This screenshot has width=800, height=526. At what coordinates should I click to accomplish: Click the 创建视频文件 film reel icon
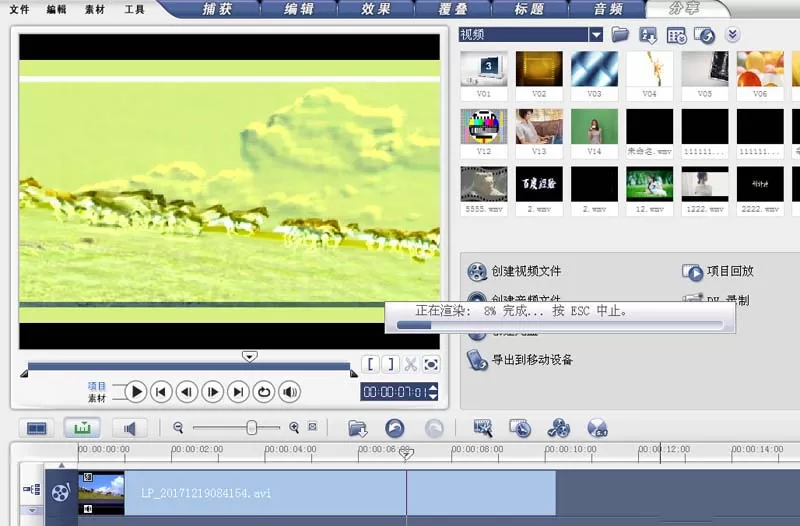coord(477,271)
